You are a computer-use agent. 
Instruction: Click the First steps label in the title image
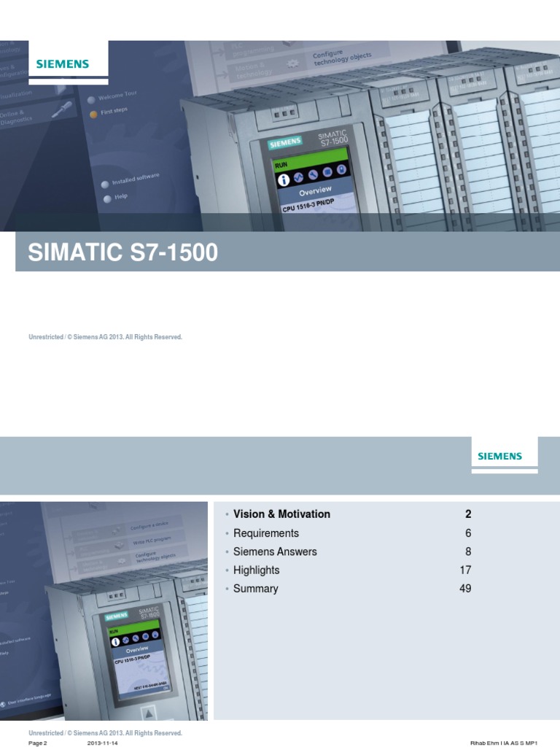pos(114,111)
